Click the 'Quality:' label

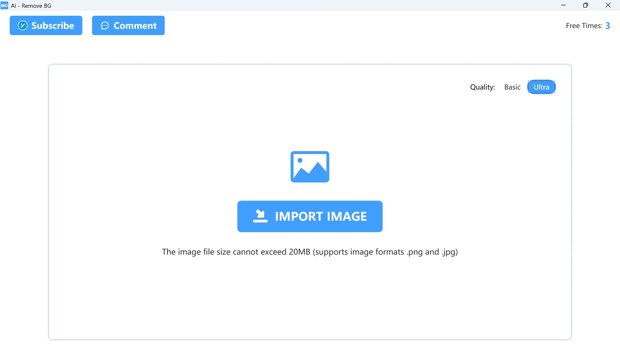click(x=482, y=87)
